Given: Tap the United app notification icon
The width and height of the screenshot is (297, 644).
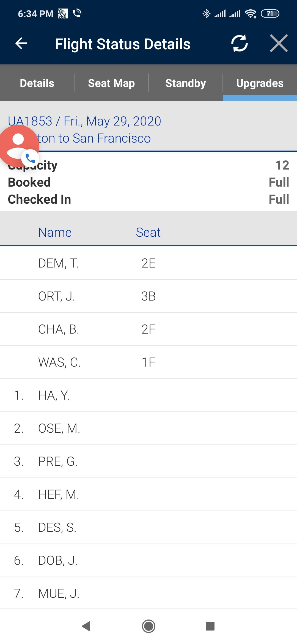Looking at the screenshot, I should coord(62,13).
